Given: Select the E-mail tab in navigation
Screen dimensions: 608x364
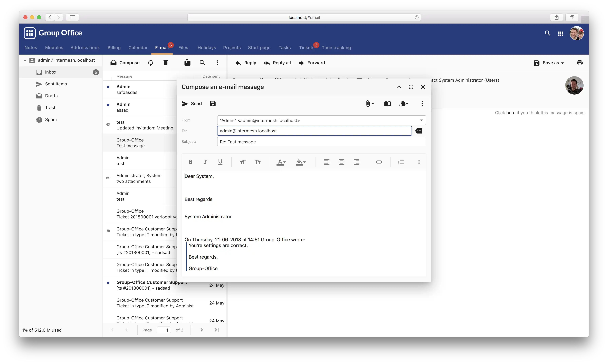Looking at the screenshot, I should click(x=162, y=47).
